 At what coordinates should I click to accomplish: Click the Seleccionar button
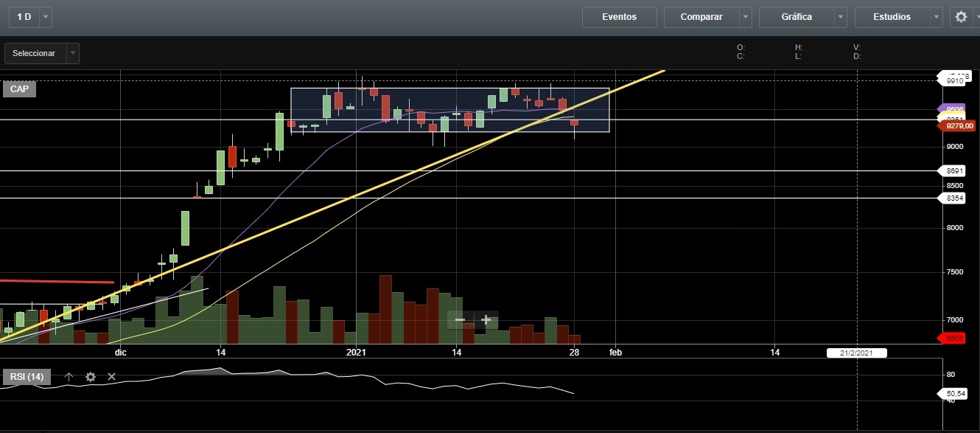35,53
